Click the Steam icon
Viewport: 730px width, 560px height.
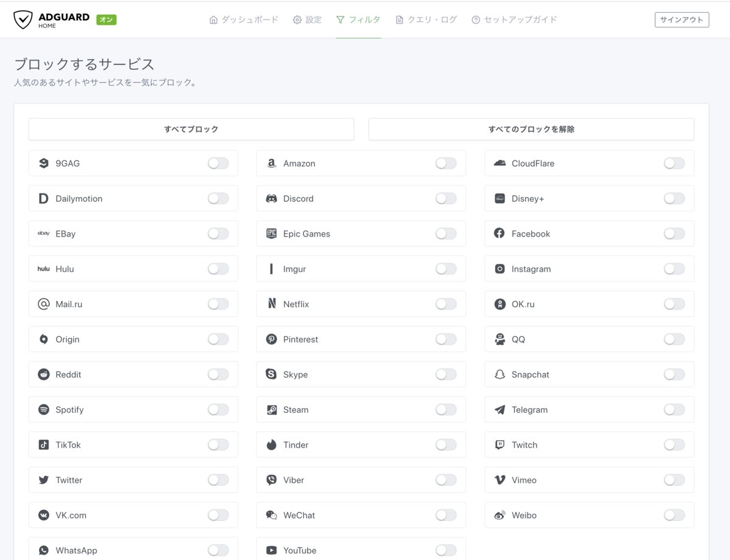[271, 410]
